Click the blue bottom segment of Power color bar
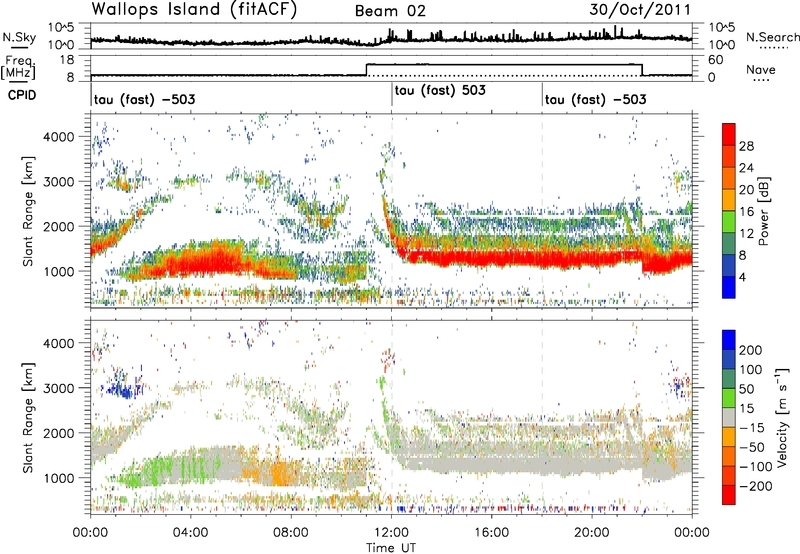 729,287
